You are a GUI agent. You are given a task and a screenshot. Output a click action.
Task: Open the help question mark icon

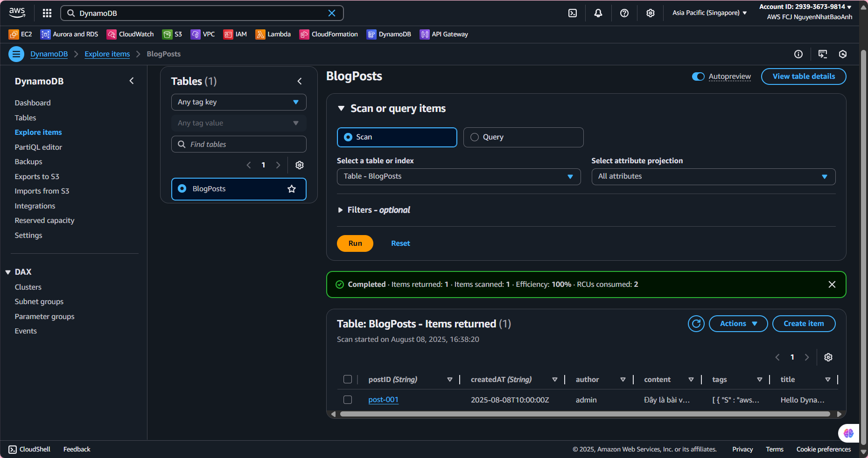coord(624,13)
